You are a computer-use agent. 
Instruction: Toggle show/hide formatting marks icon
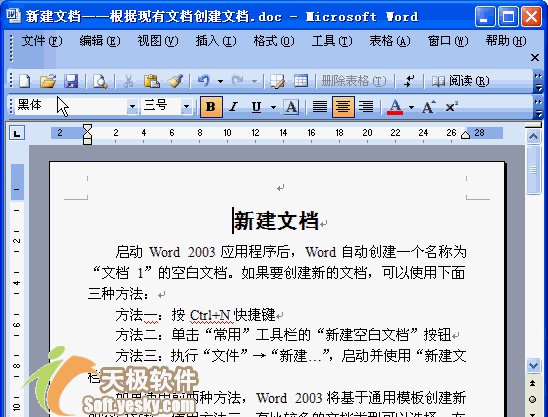coord(409,81)
